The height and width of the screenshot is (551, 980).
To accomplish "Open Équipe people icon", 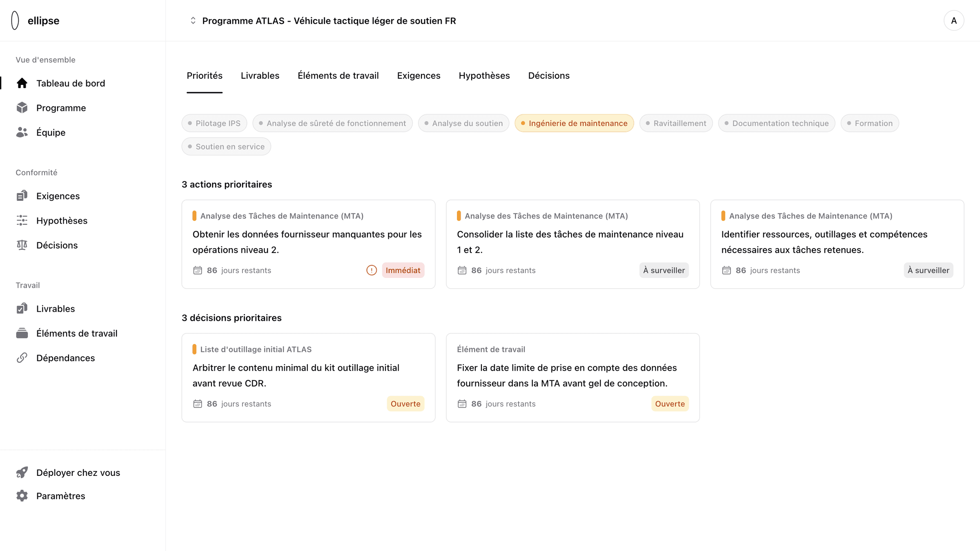I will (22, 132).
